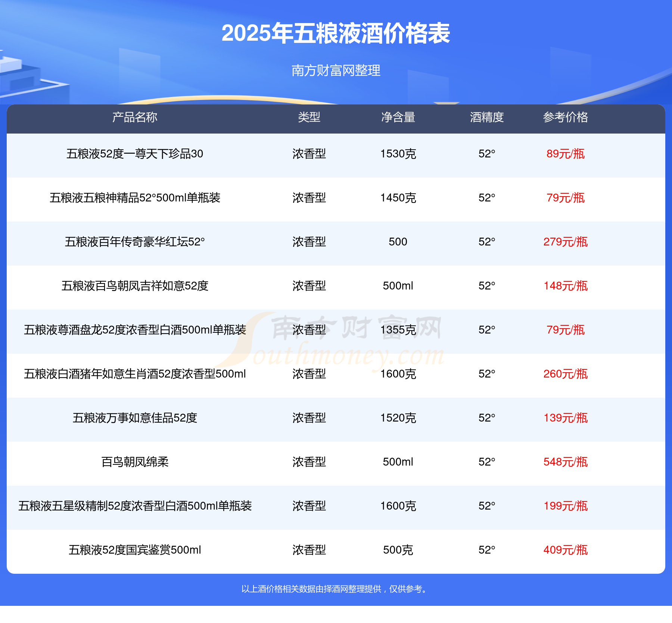Click the 500克 net content cell

point(398,550)
